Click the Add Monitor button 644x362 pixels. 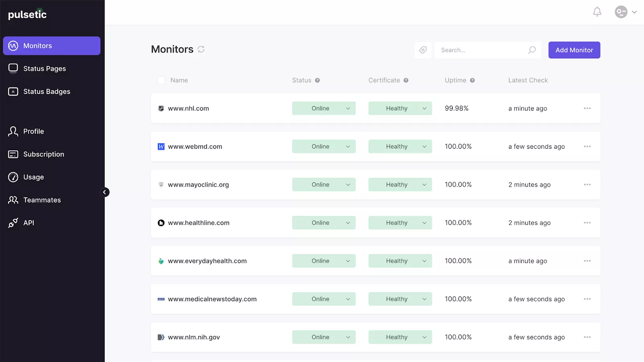coord(574,50)
